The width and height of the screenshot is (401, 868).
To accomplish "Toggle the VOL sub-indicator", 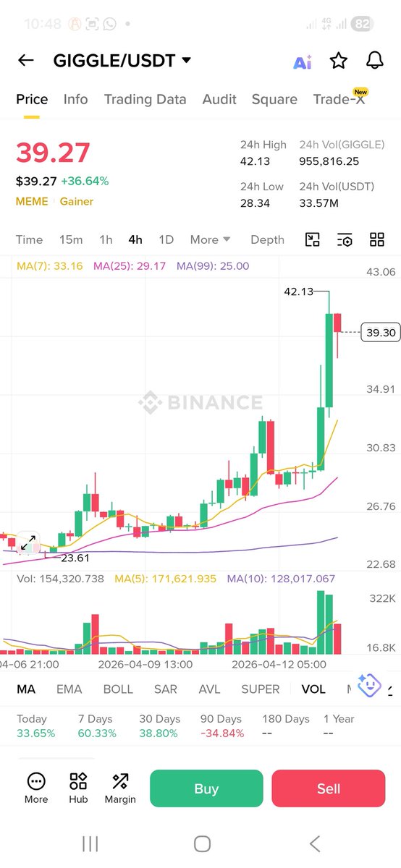I will tap(313, 689).
